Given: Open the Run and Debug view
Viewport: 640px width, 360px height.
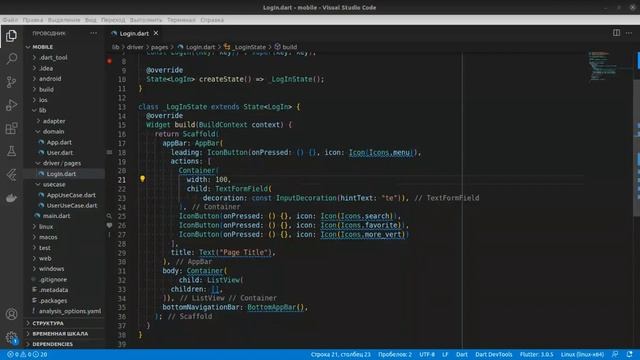Looking at the screenshot, I should pos(11,105).
